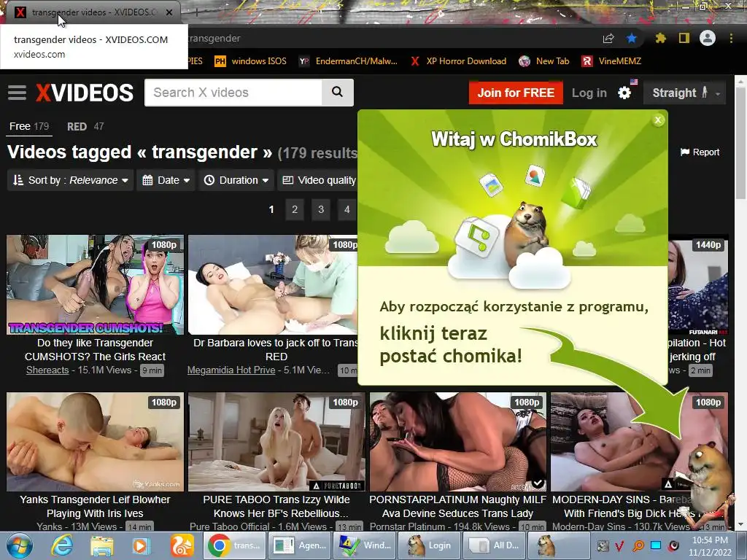The width and height of the screenshot is (747, 560).
Task: Click the XVIDEOS logo
Action: click(x=85, y=93)
